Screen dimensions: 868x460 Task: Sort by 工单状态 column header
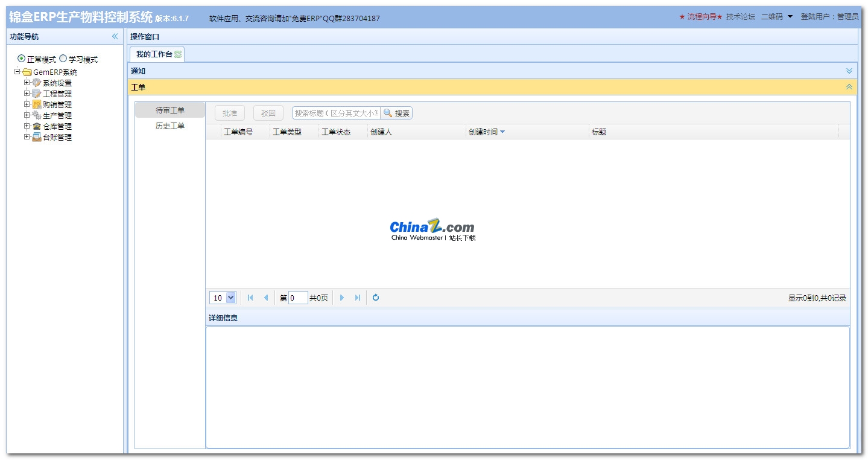click(x=343, y=132)
